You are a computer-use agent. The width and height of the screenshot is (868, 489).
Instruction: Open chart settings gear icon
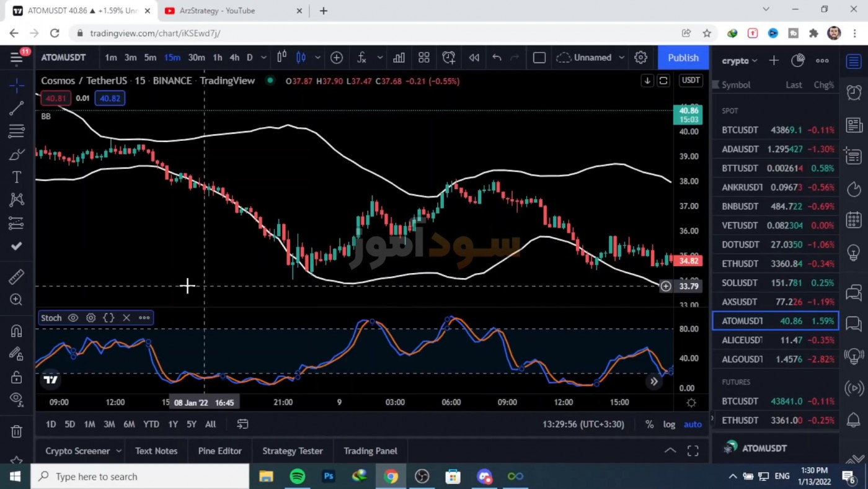click(641, 58)
